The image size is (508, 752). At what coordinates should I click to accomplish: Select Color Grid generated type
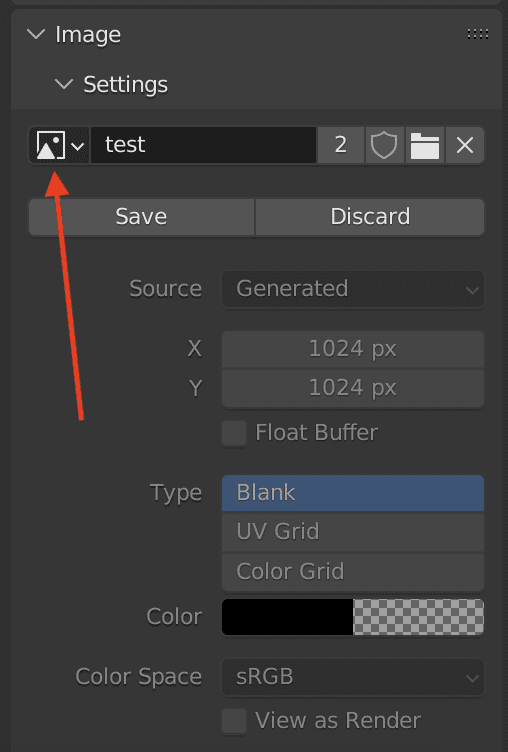[353, 572]
